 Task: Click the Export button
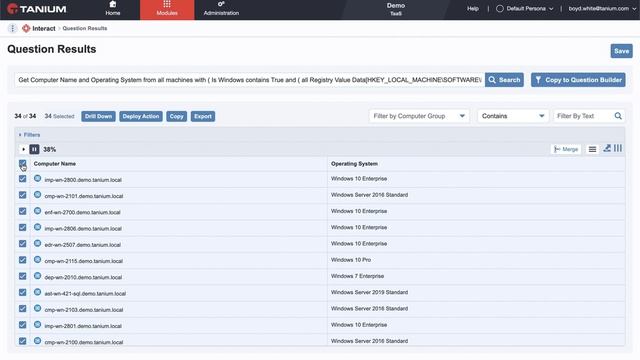click(203, 116)
